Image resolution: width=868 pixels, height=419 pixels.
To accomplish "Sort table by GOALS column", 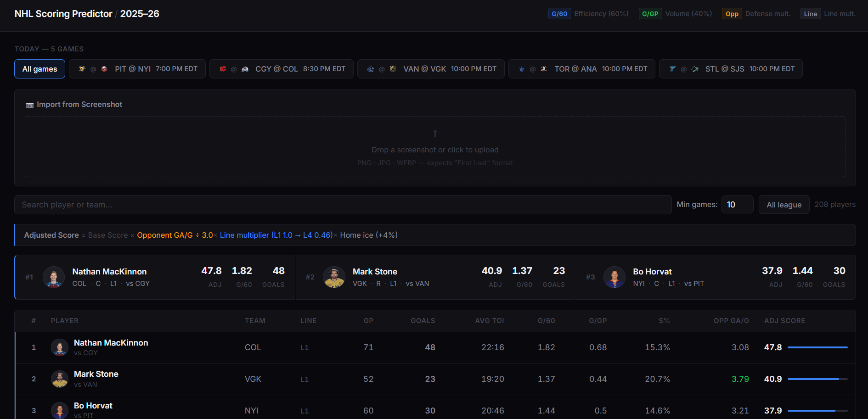I will (x=423, y=321).
